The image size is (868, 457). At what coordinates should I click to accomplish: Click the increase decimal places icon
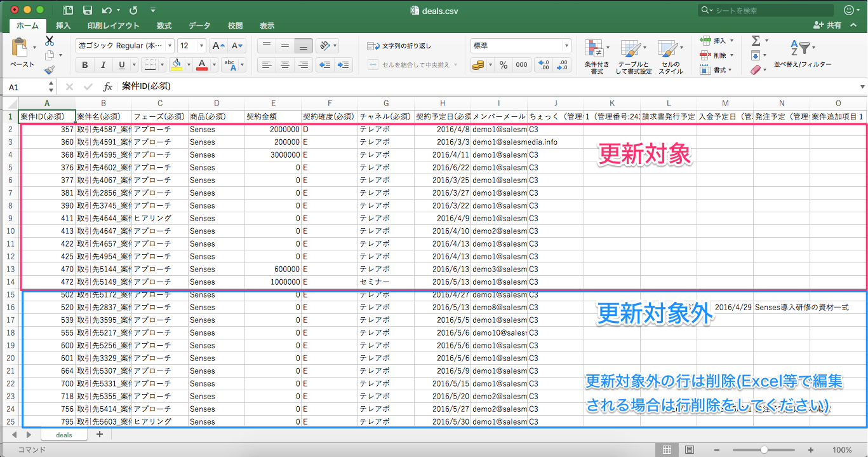pos(544,65)
